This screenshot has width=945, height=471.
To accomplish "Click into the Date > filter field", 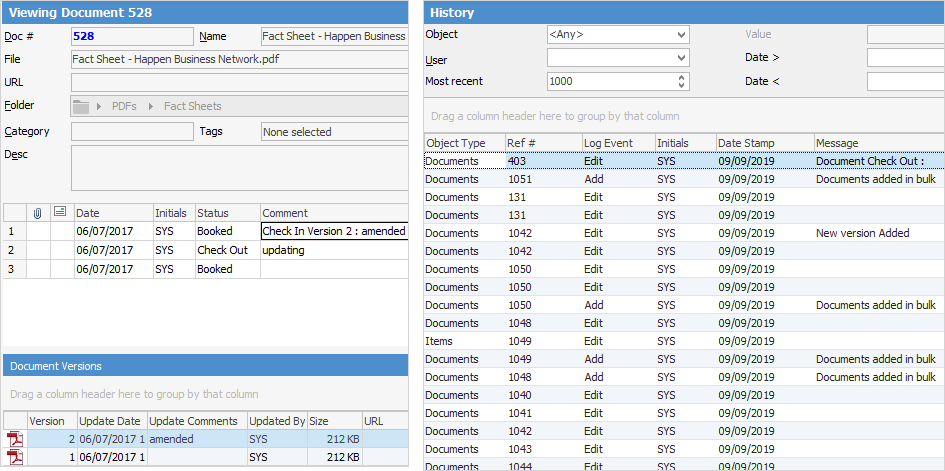I will tap(905, 58).
